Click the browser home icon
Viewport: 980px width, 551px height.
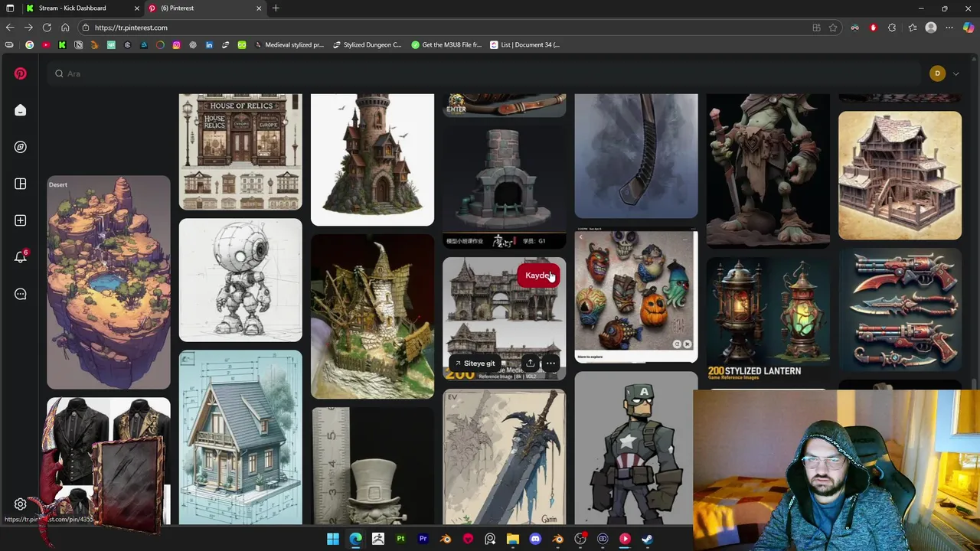point(65,28)
